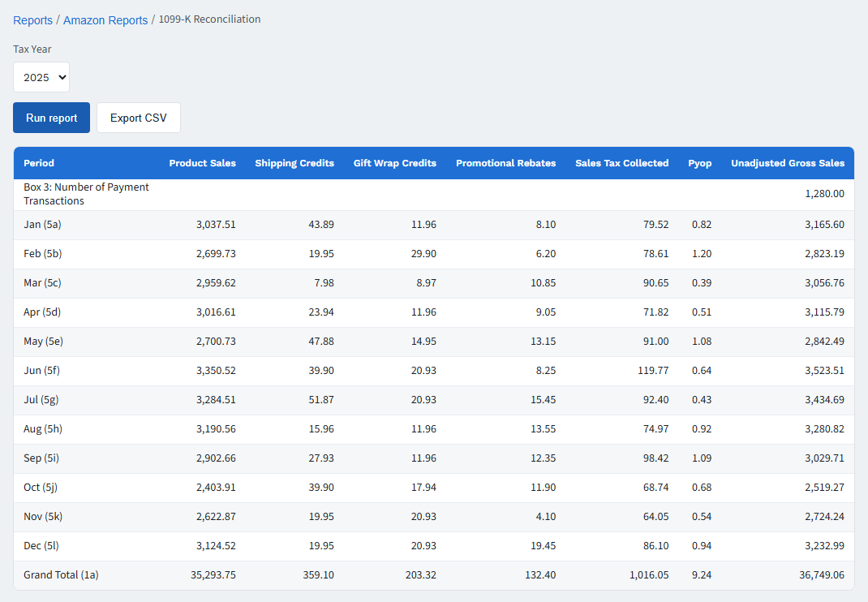Click Nov promotional rebates 4.10
868x602 pixels.
[546, 517]
